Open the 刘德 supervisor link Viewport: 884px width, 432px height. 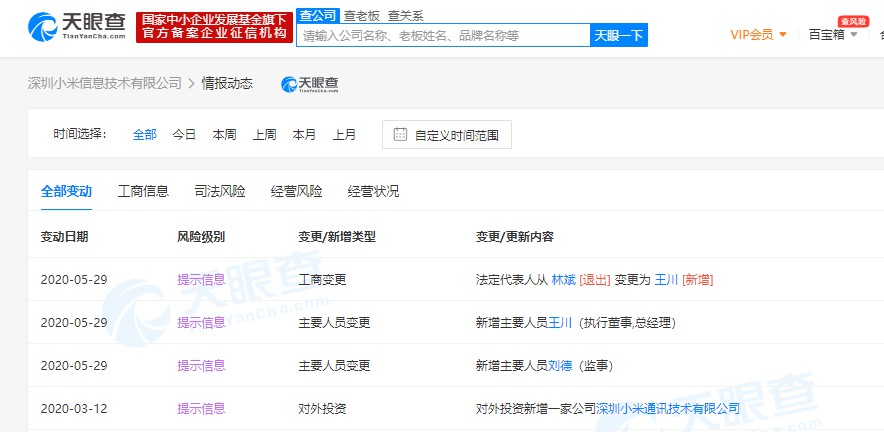coord(560,365)
